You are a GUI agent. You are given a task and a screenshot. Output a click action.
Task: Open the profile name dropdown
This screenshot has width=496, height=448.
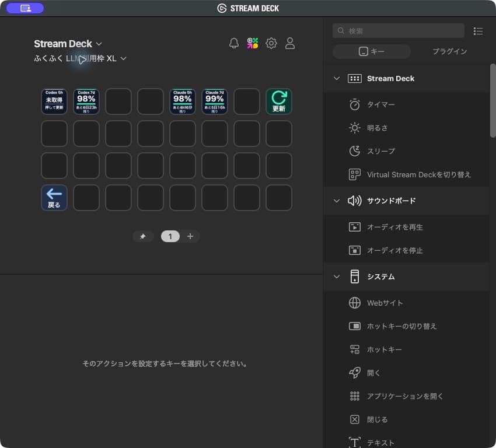[x=81, y=58]
